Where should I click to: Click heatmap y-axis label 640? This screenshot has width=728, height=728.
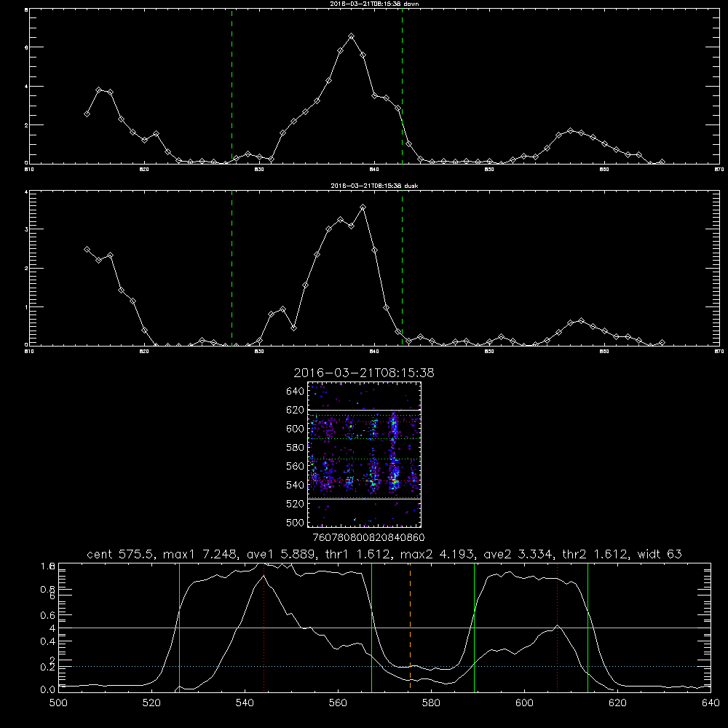point(295,392)
